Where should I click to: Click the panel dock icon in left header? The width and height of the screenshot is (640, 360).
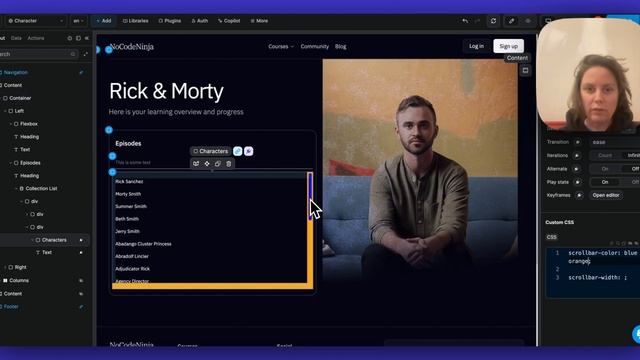click(78, 38)
